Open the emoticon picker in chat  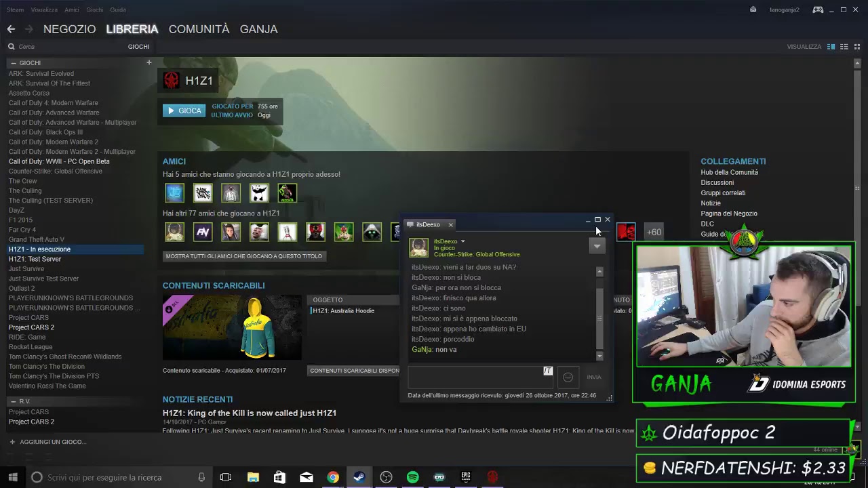coord(568,377)
